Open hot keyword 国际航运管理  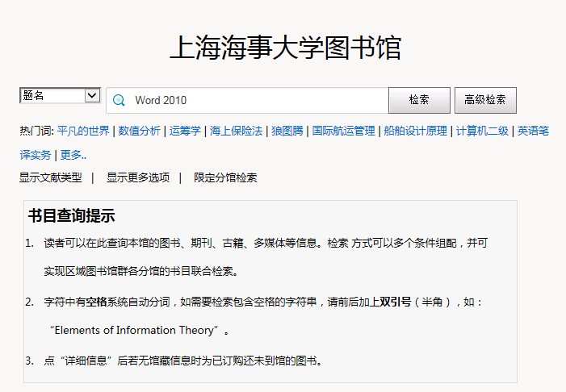coord(343,131)
